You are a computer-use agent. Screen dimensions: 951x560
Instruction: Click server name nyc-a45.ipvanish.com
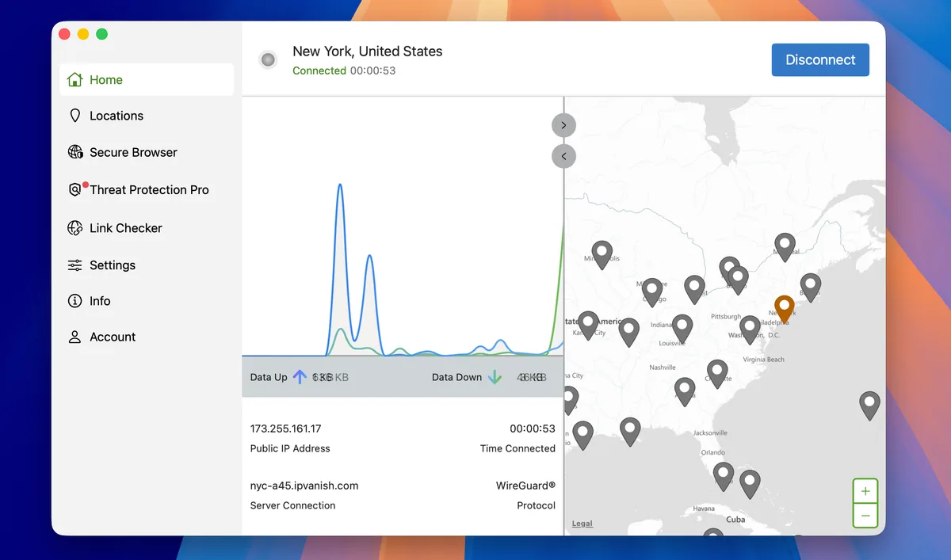[x=304, y=486]
